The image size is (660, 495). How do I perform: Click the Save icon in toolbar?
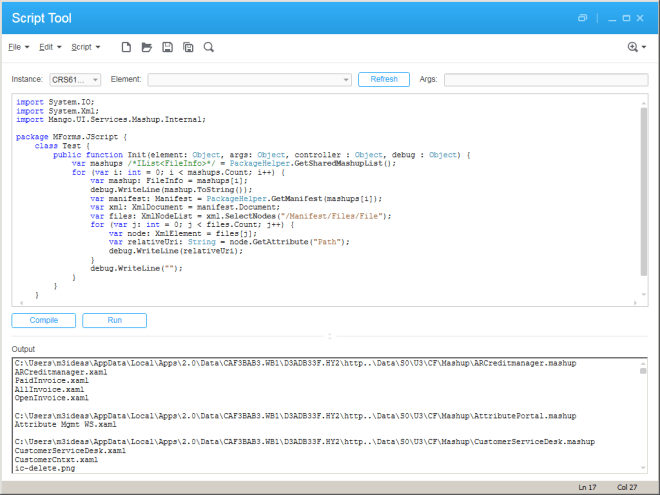pos(167,47)
